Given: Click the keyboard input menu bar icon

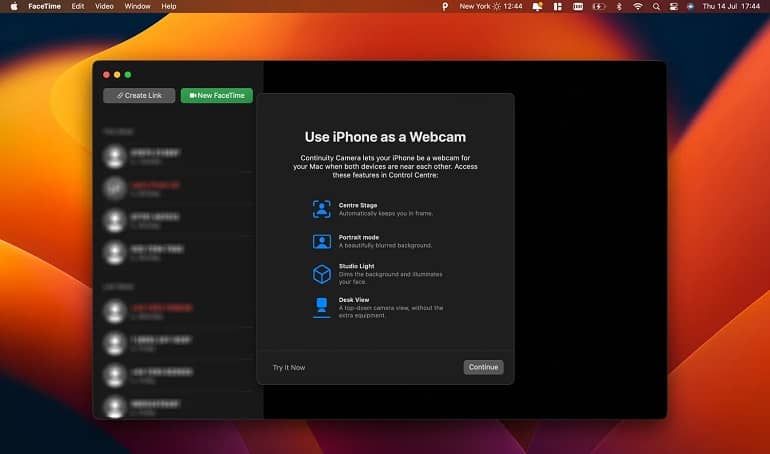Looking at the screenshot, I should (578, 6).
